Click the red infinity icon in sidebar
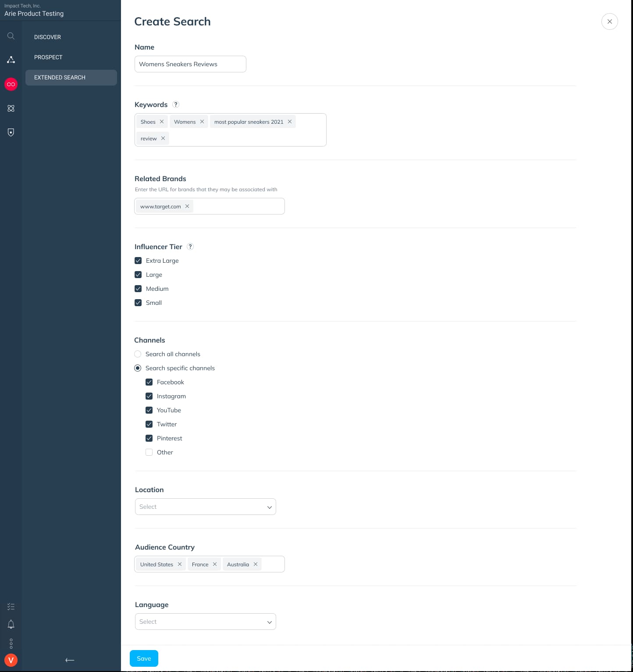The image size is (633, 672). pos(11,84)
